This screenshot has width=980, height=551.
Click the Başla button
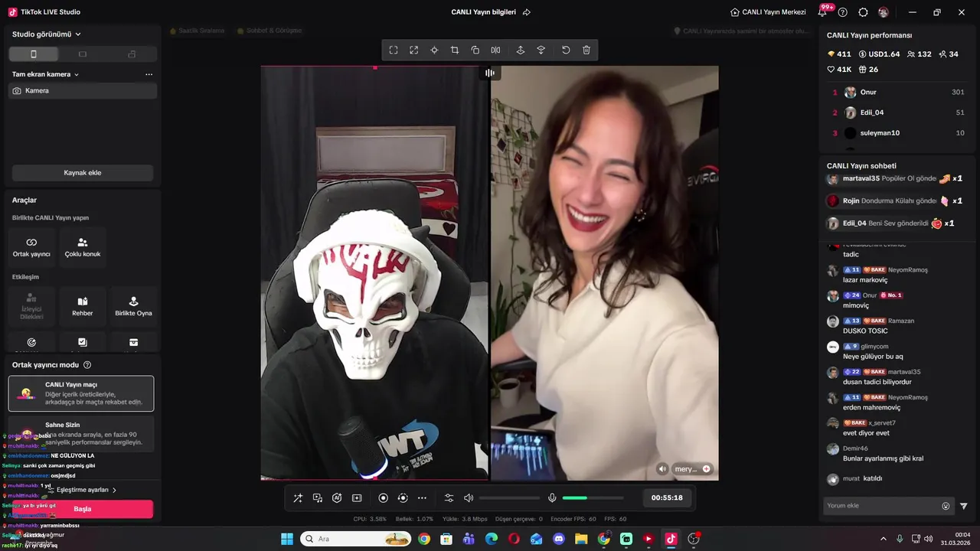(x=82, y=509)
